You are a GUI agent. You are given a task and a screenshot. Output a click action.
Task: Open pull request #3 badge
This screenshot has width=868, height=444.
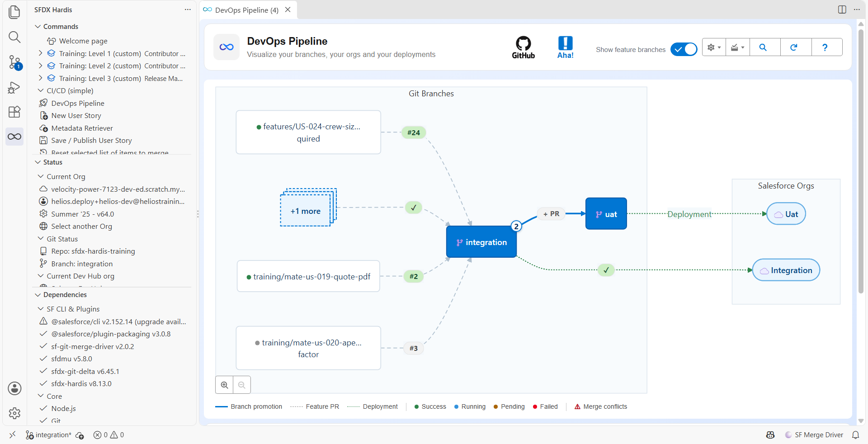point(414,348)
